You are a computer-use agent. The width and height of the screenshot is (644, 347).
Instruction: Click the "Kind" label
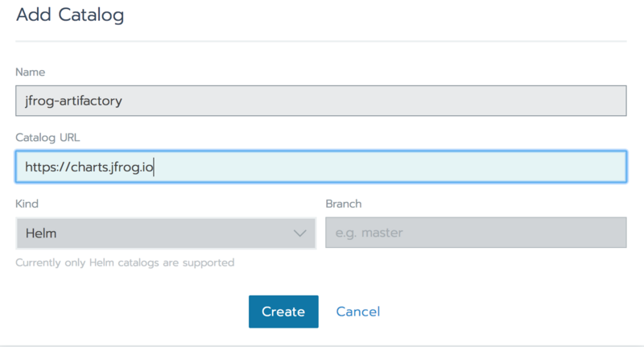[27, 204]
